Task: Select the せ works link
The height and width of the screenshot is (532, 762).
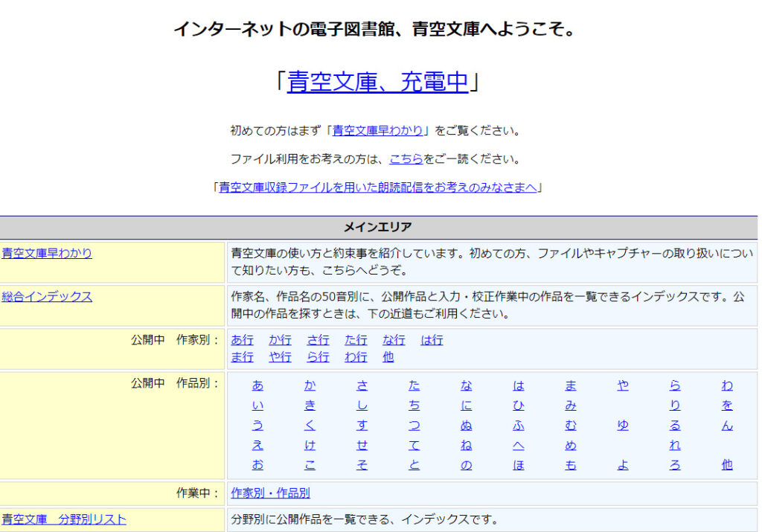Action: pos(362,446)
